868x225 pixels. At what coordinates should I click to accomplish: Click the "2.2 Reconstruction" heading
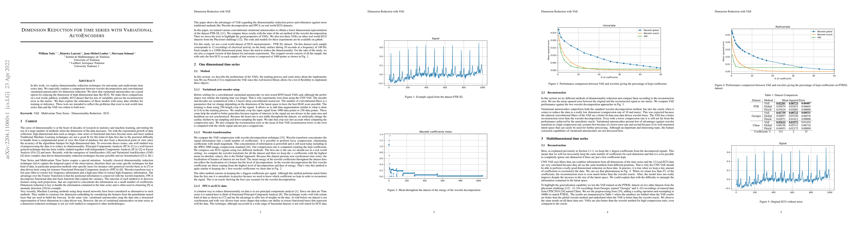tap(554, 92)
